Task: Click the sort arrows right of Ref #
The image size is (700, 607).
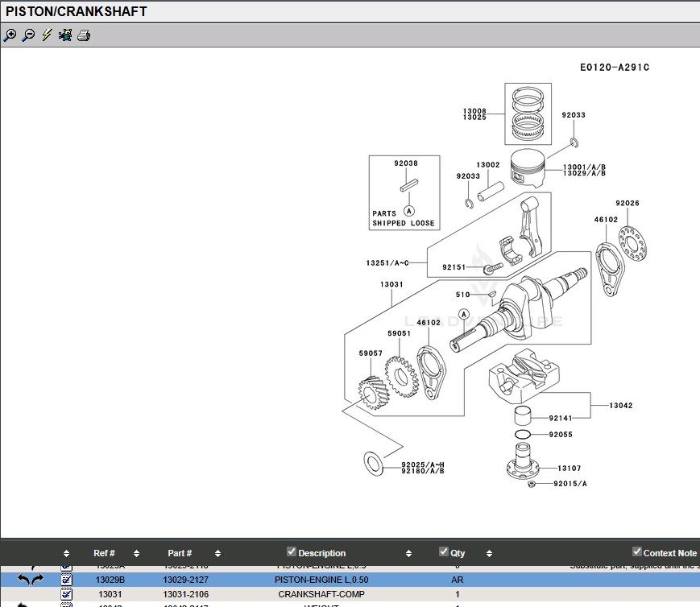Action: 136,553
